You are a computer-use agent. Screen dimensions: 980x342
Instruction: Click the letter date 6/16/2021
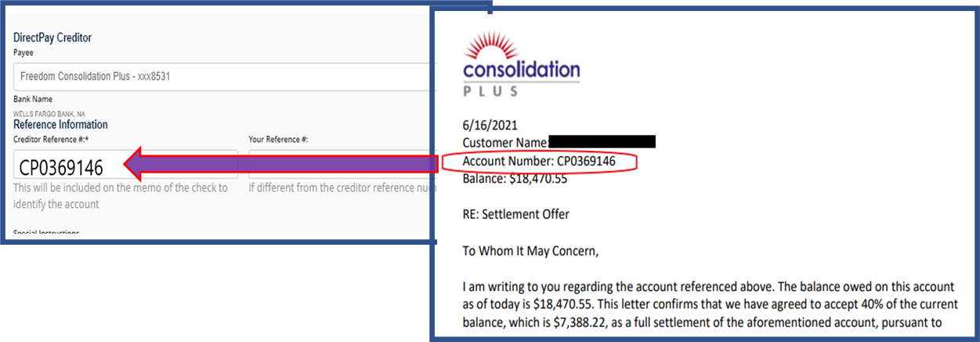pyautogui.click(x=490, y=125)
